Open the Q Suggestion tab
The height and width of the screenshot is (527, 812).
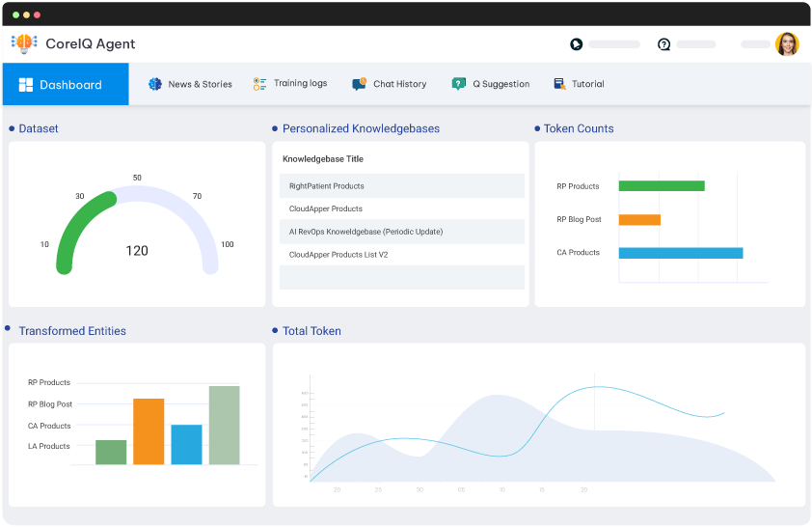coord(491,84)
